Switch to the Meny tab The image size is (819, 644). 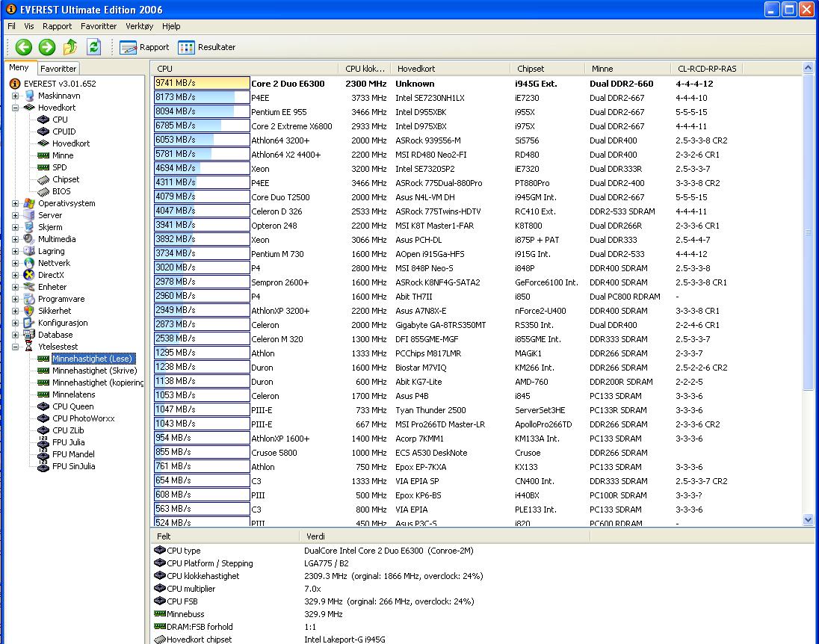coord(19,67)
